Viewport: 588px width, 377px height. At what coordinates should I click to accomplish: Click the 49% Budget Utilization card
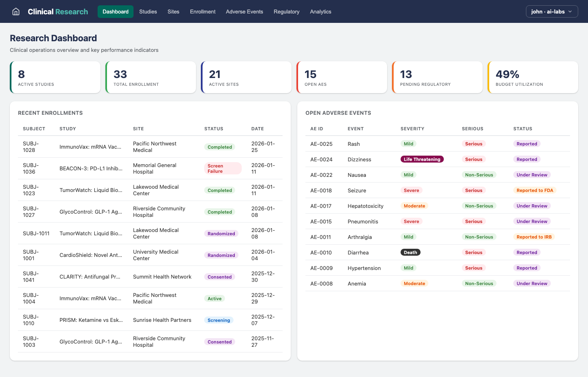click(x=533, y=77)
